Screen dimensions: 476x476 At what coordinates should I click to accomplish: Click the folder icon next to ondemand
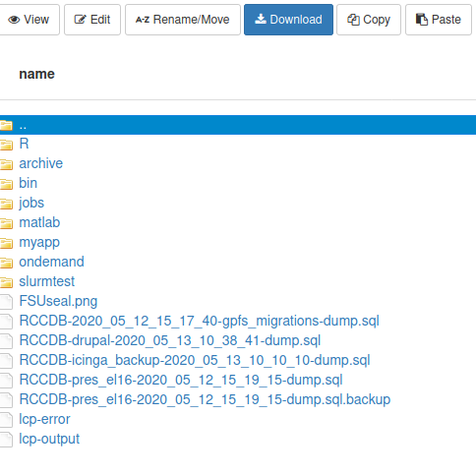6,263
